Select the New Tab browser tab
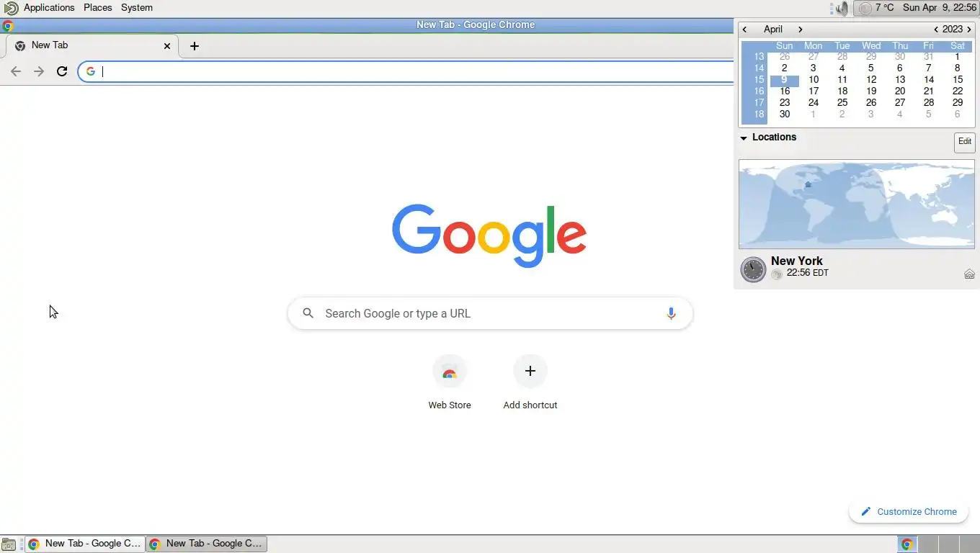980x553 pixels. (x=92, y=45)
